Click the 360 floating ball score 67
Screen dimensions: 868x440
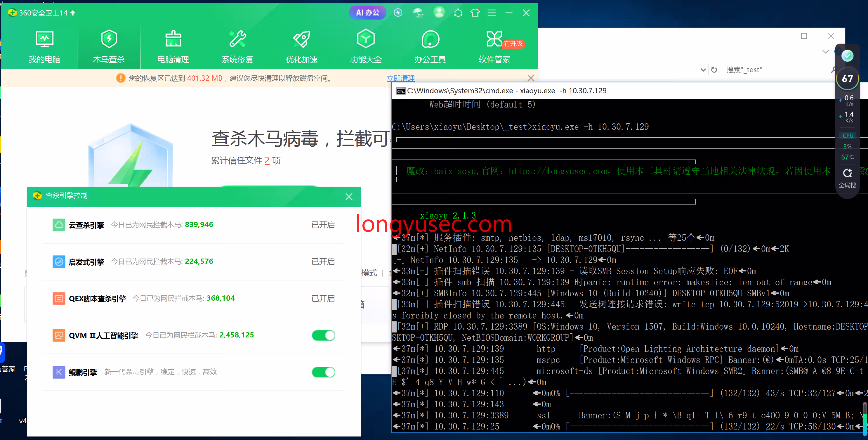(847, 79)
